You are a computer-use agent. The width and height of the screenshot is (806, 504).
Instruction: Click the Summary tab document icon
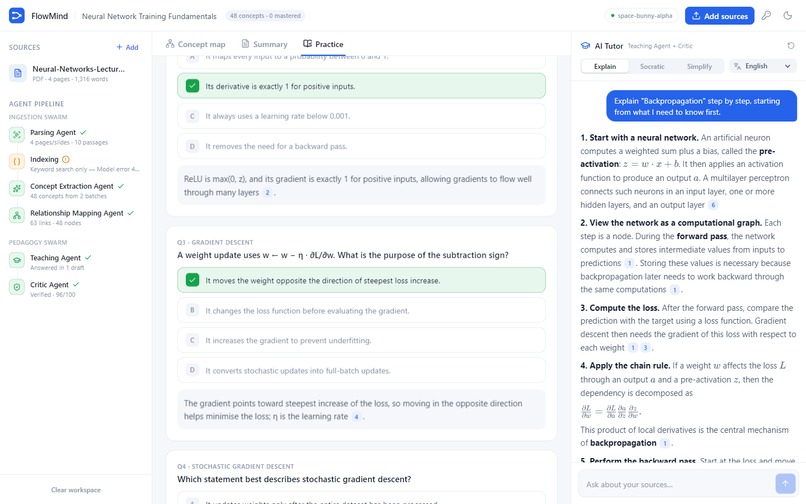[245, 44]
